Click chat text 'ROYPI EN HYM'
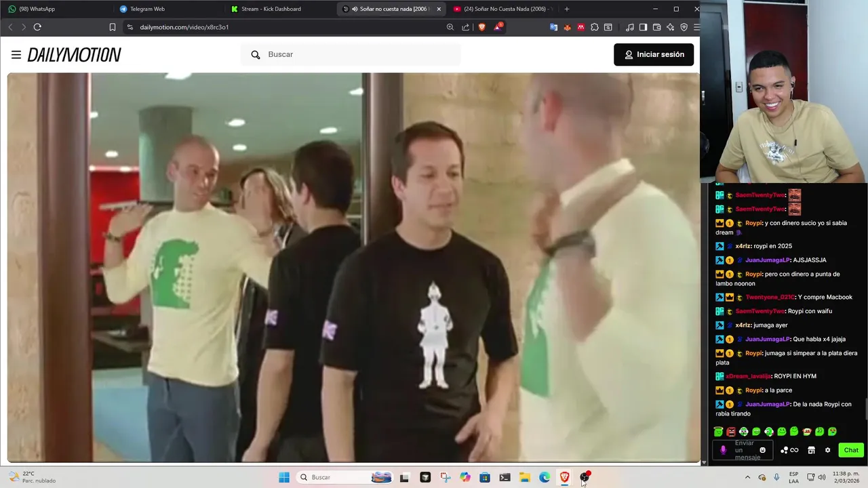The height and width of the screenshot is (488, 868). tap(795, 376)
